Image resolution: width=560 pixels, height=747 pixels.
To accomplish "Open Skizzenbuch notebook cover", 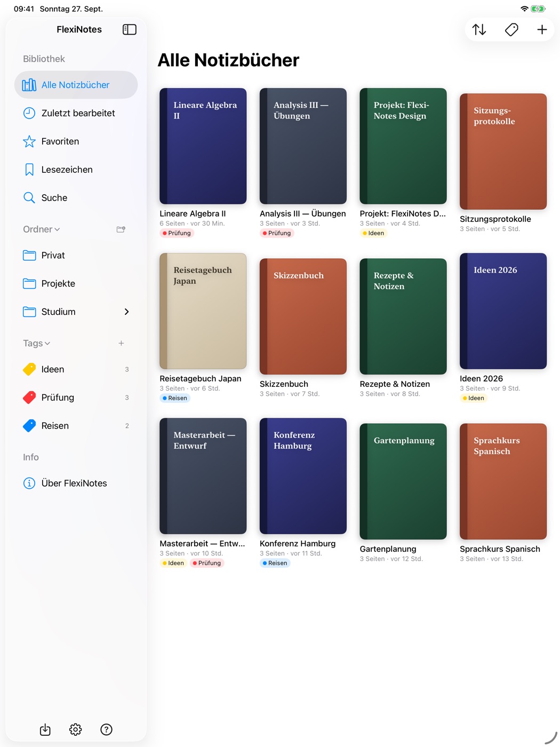I will tap(303, 316).
